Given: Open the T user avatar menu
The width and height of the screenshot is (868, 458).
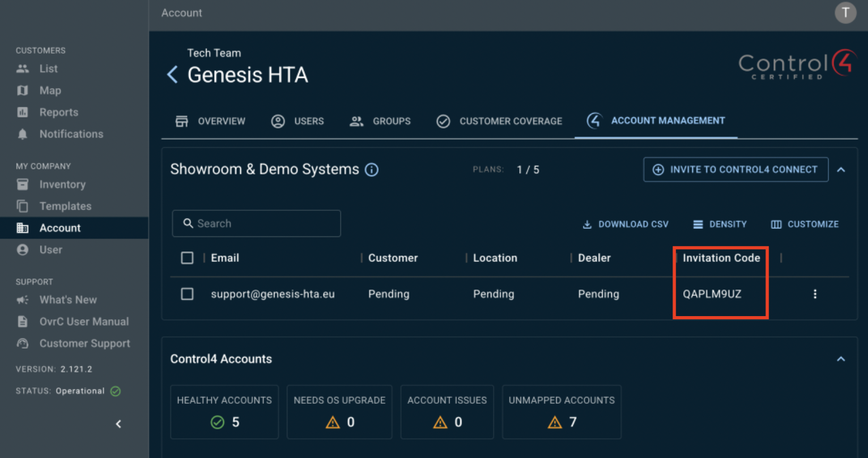Looking at the screenshot, I should pyautogui.click(x=845, y=13).
